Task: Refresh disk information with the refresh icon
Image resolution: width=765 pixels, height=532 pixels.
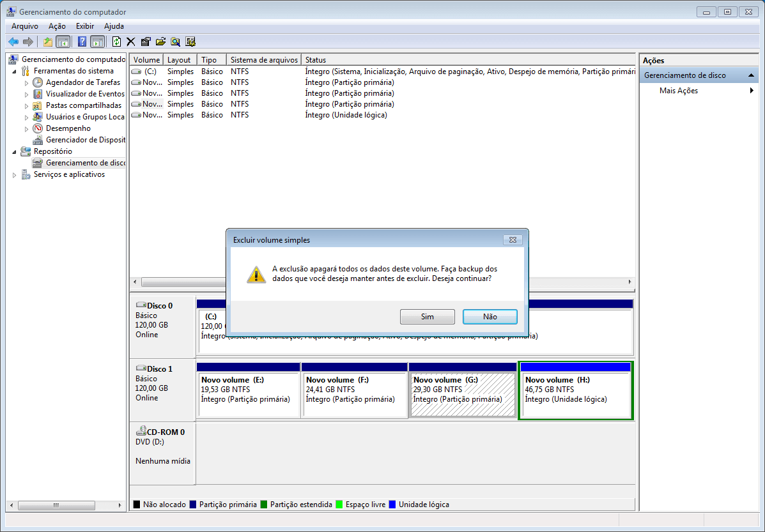Action: [116, 41]
